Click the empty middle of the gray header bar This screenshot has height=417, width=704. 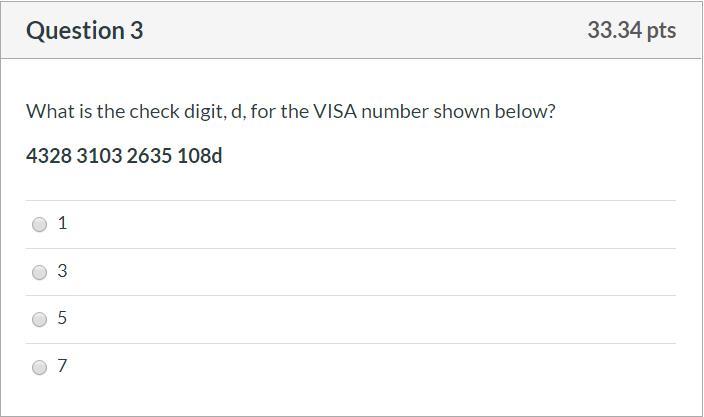pos(360,31)
